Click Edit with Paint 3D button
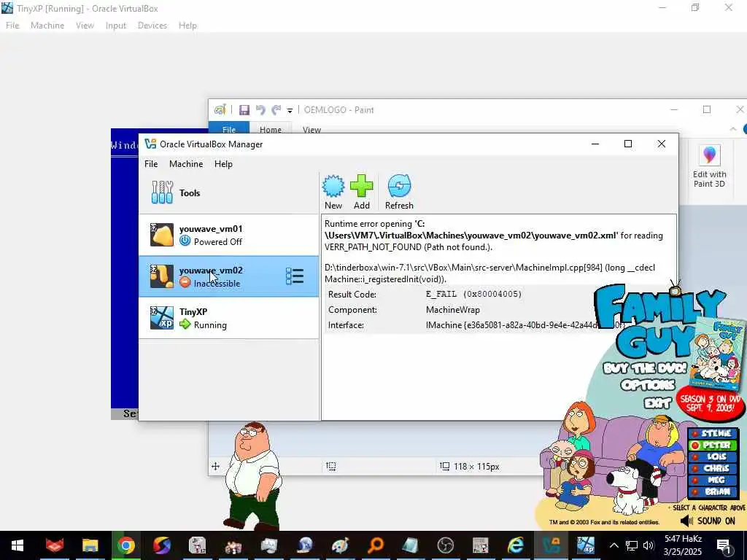747x560 pixels. point(709,166)
